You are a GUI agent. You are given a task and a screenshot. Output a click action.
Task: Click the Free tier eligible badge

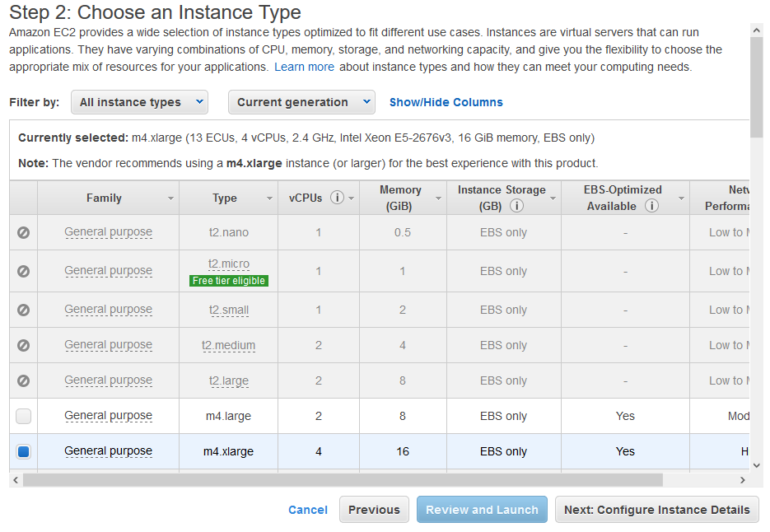229,281
